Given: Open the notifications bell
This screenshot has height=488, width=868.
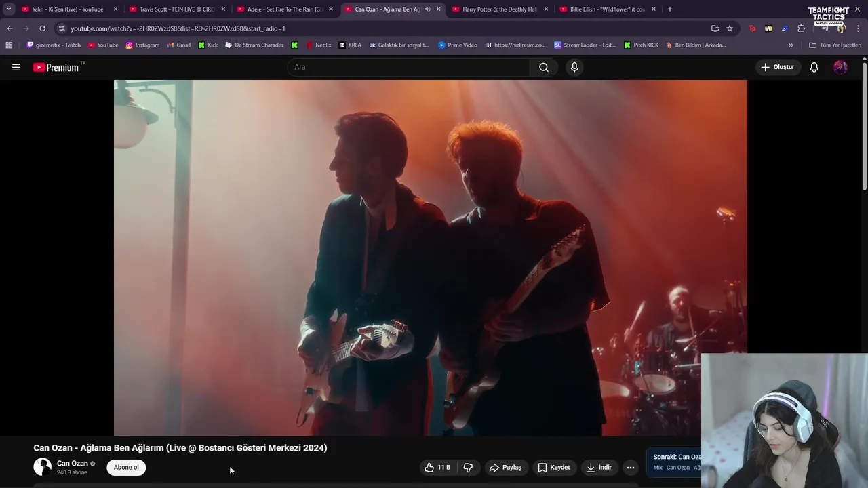Looking at the screenshot, I should (814, 67).
